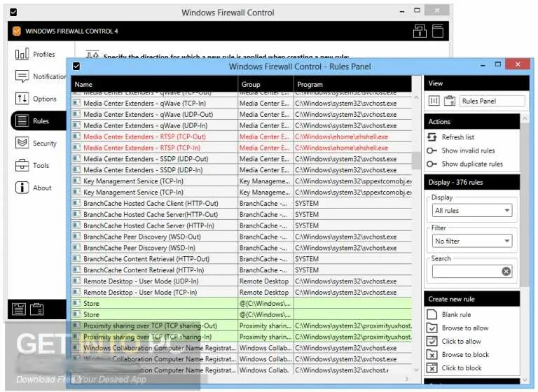This screenshot has height=392, width=538.
Task: Select Media Center Extenders - qWave (TCP-In) rule
Action: pos(242,103)
